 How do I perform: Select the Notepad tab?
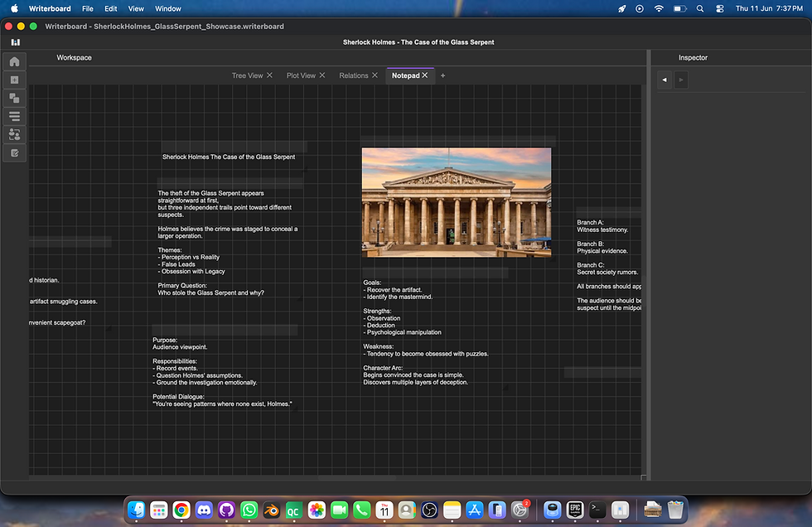(x=405, y=75)
